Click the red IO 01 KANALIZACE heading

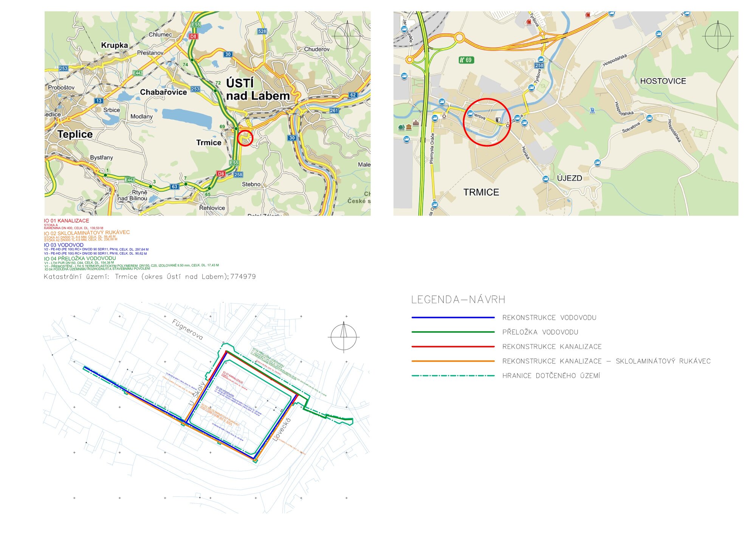pos(67,221)
